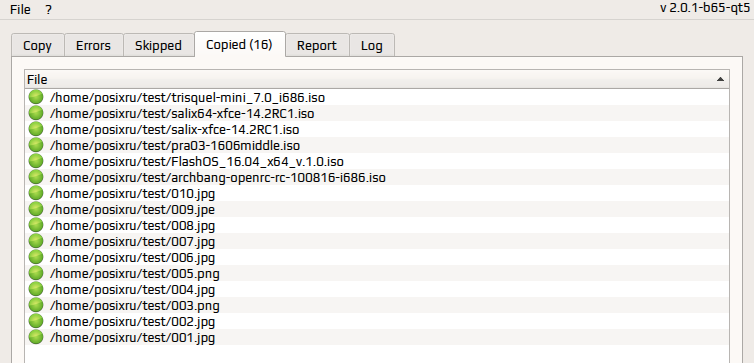Open the File menu
The width and height of the screenshot is (754, 363).
20,10
